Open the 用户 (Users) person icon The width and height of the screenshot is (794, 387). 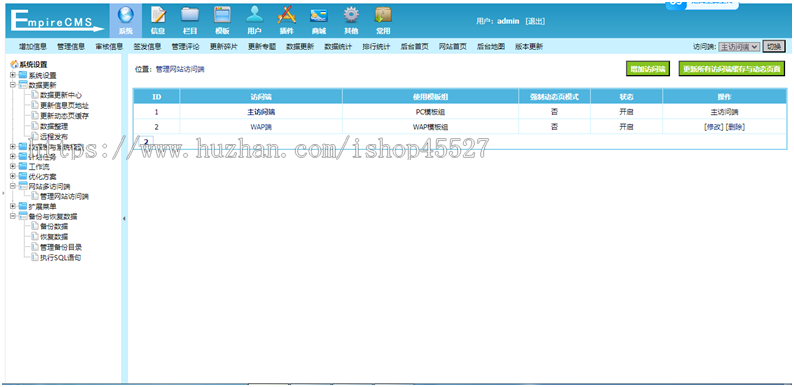[254, 16]
